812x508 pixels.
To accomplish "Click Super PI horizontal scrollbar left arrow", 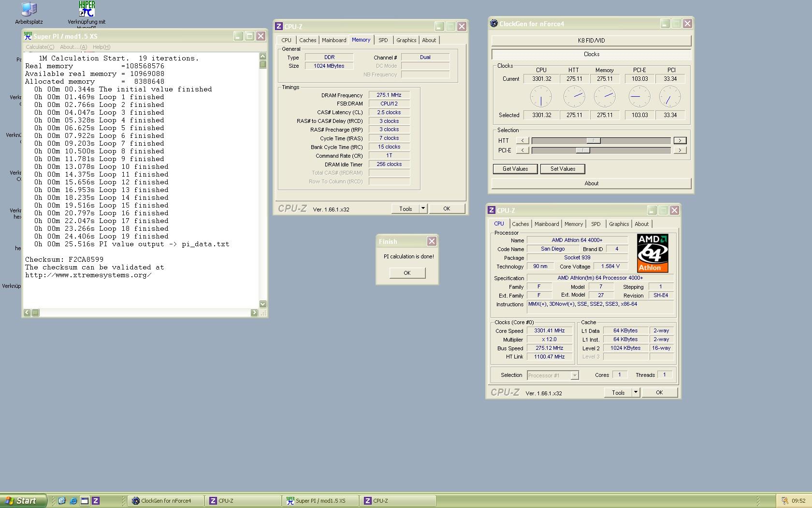I will [x=27, y=313].
